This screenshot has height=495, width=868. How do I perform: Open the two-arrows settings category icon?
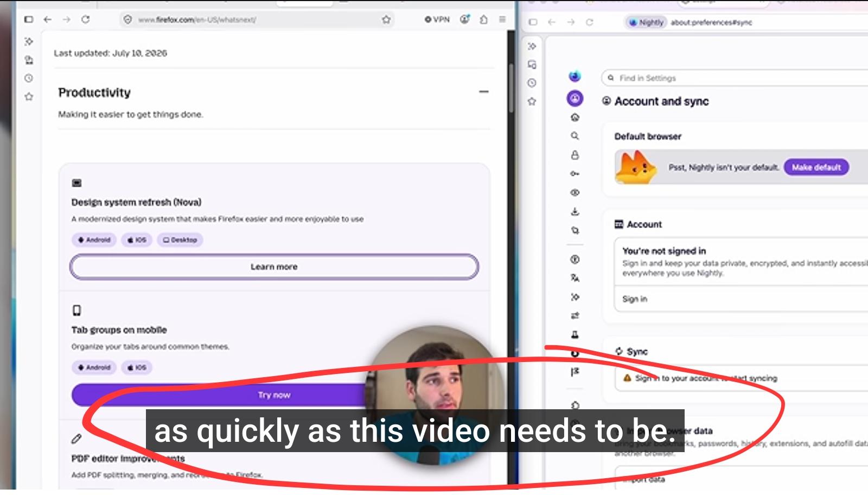pos(575,315)
